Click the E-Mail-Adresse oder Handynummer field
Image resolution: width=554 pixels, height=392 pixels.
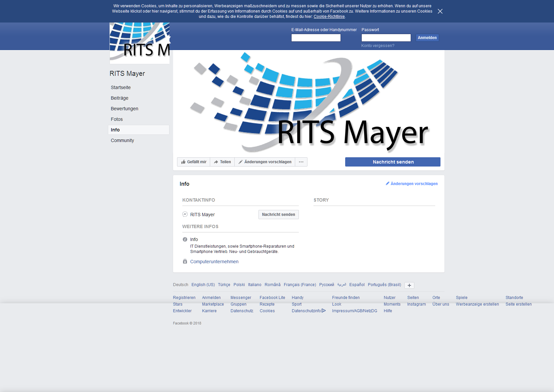click(x=316, y=38)
